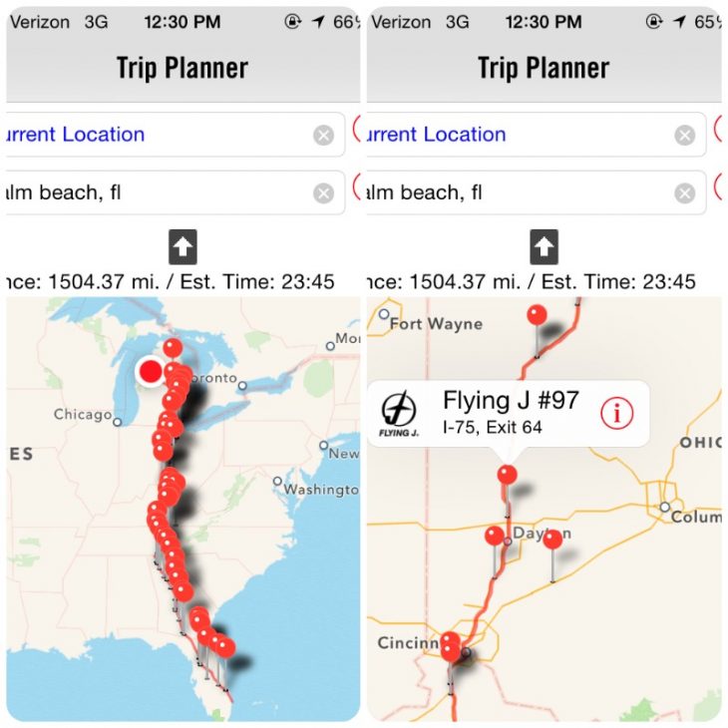Open info icon for Flying J #97
Image resolution: width=728 pixels, height=728 pixels.
pyautogui.click(x=616, y=413)
